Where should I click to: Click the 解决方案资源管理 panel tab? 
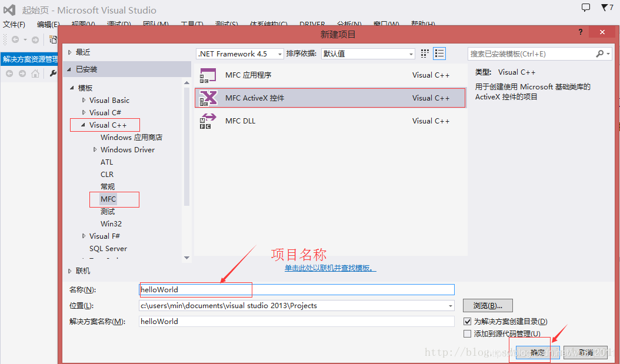point(29,59)
